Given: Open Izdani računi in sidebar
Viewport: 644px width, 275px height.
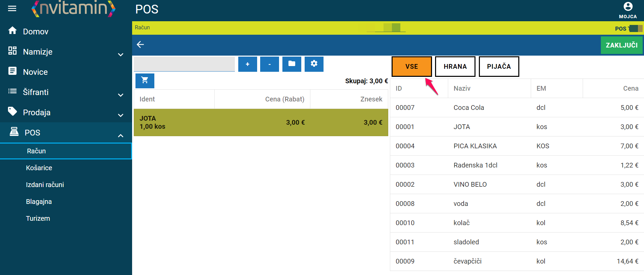Looking at the screenshot, I should [x=45, y=185].
